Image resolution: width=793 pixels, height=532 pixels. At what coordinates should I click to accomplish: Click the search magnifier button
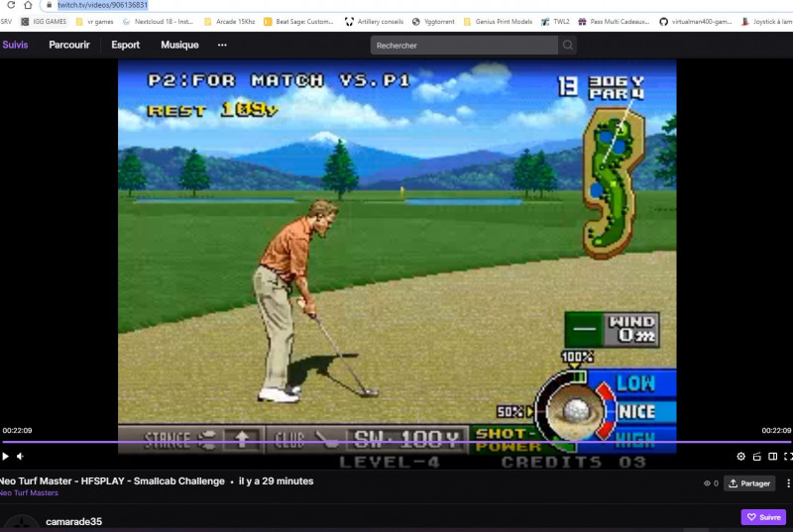(567, 46)
